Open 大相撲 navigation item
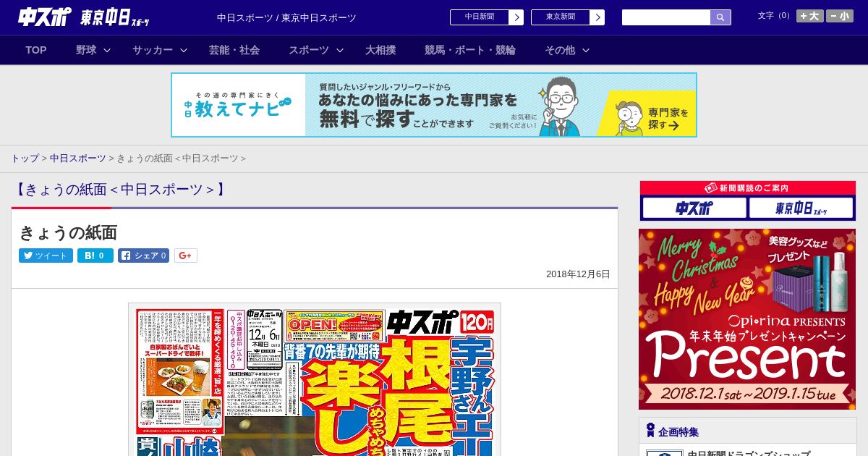 click(380, 50)
